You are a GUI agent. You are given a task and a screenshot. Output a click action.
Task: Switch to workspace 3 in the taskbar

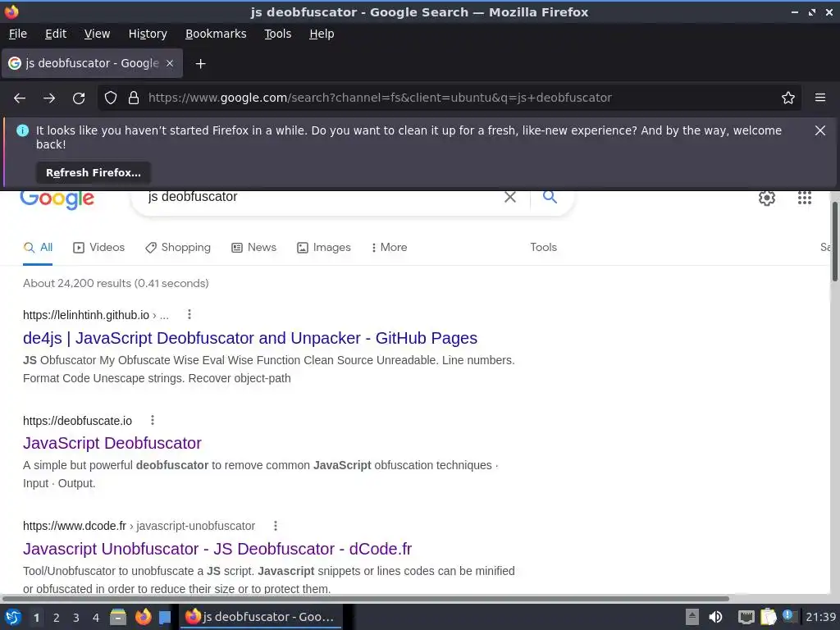click(76, 618)
